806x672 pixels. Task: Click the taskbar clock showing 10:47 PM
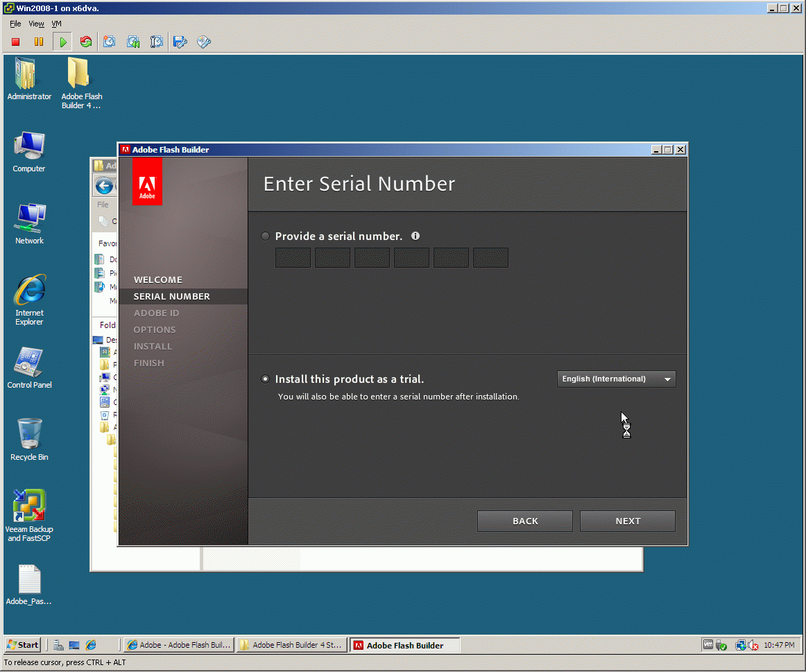pyautogui.click(x=779, y=645)
